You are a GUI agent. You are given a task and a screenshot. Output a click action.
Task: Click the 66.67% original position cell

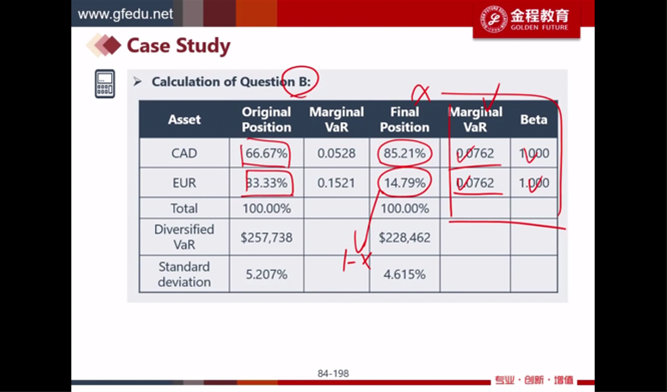pos(266,153)
